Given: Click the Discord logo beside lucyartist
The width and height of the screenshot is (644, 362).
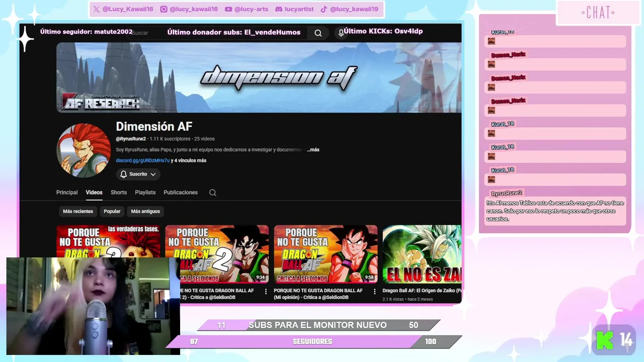Looking at the screenshot, I should coord(279,9).
